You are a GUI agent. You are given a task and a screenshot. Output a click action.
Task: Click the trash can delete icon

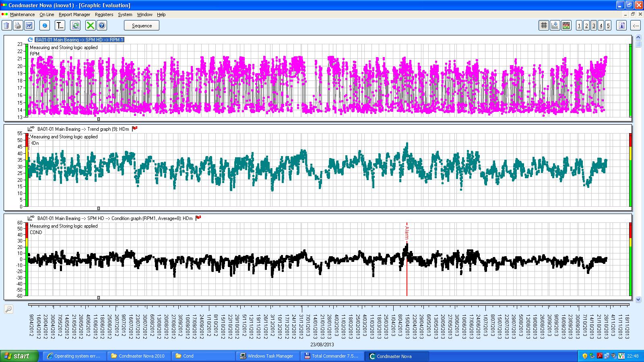click(7, 26)
